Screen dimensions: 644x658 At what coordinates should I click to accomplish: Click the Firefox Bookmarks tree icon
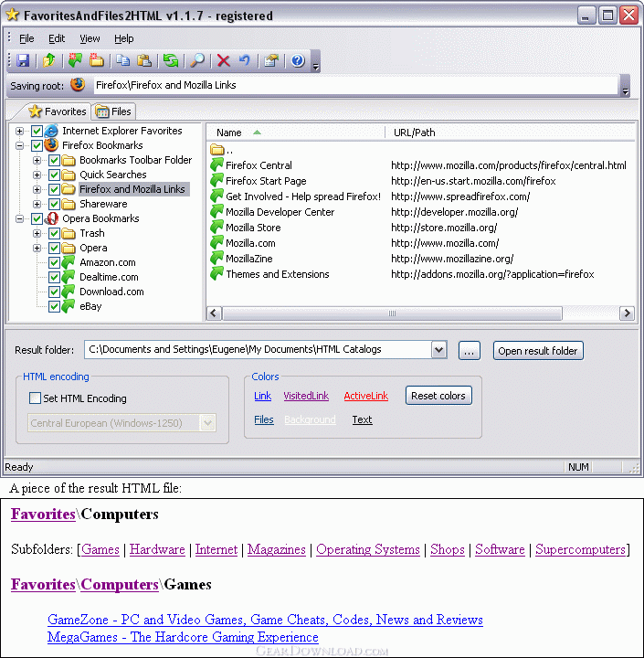click(51, 145)
